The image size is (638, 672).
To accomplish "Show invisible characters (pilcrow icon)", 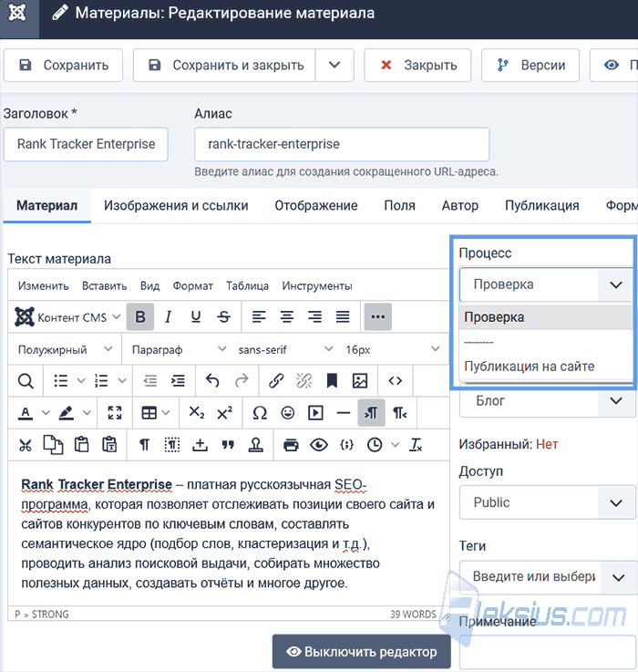I will (144, 445).
